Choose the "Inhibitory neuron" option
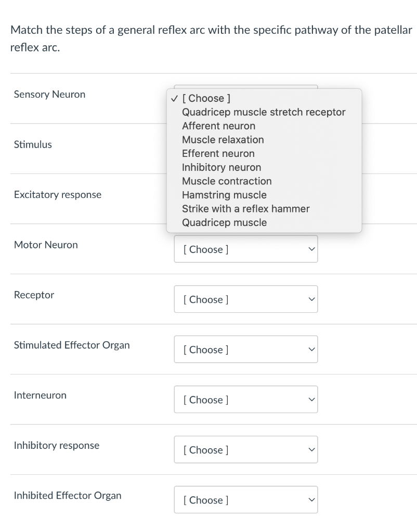This screenshot has height=532, width=417. (221, 167)
